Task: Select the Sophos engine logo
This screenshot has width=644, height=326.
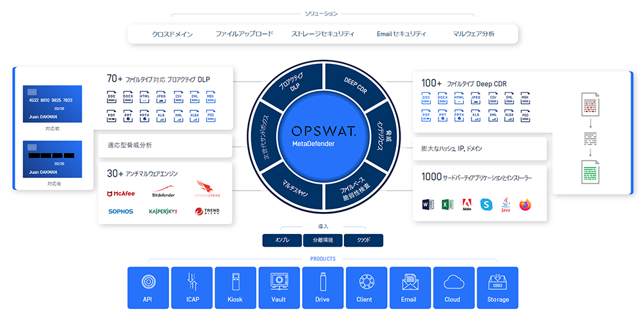Action: (121, 211)
